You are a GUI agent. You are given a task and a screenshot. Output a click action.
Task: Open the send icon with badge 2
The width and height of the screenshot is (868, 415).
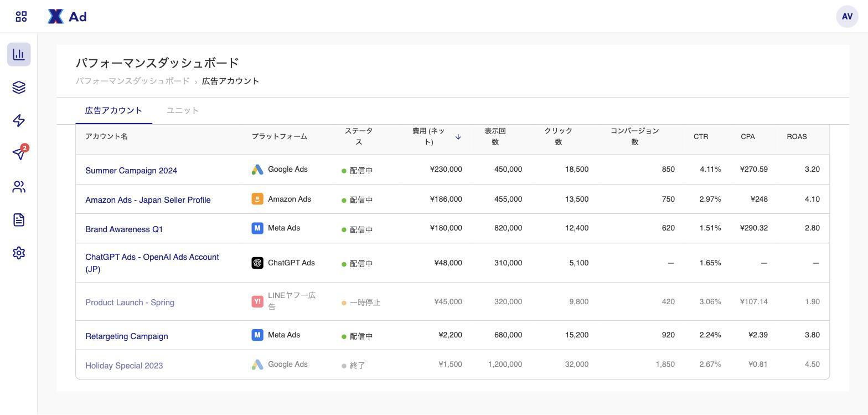coord(20,153)
